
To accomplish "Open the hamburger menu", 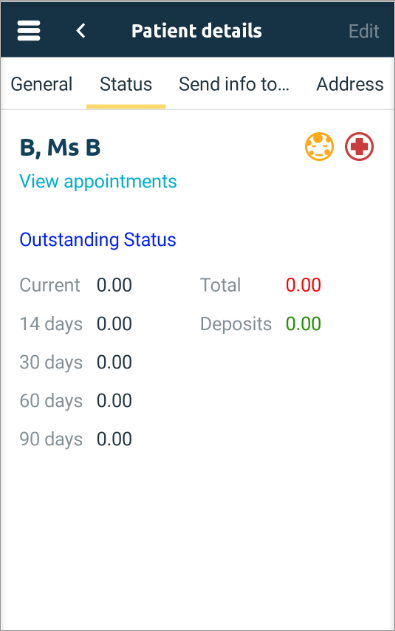I will 29,31.
